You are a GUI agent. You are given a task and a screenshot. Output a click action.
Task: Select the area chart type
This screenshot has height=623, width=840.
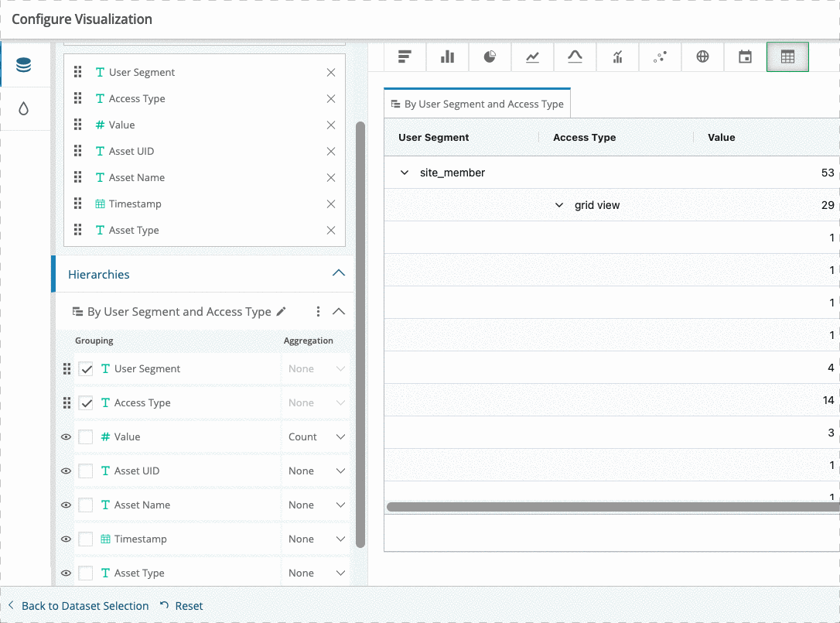click(x=575, y=56)
